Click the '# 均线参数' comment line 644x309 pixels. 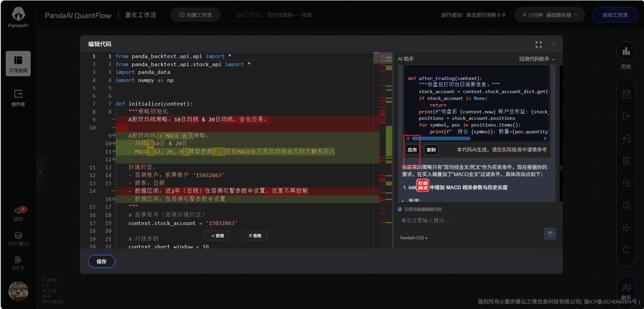point(144,239)
